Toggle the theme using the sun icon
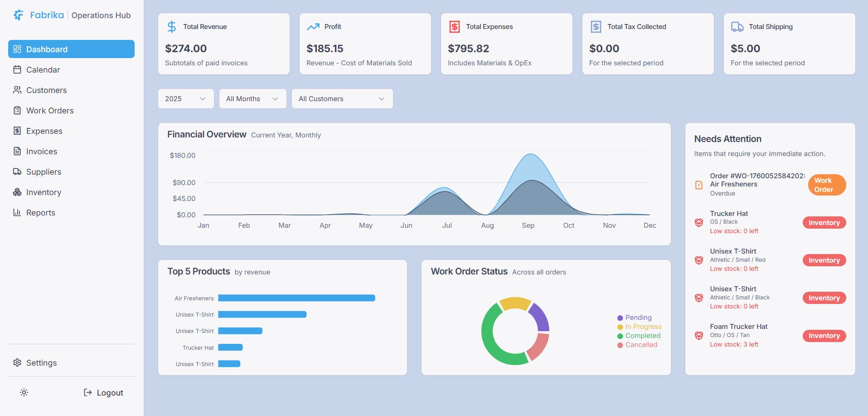This screenshot has width=868, height=416. point(24,392)
